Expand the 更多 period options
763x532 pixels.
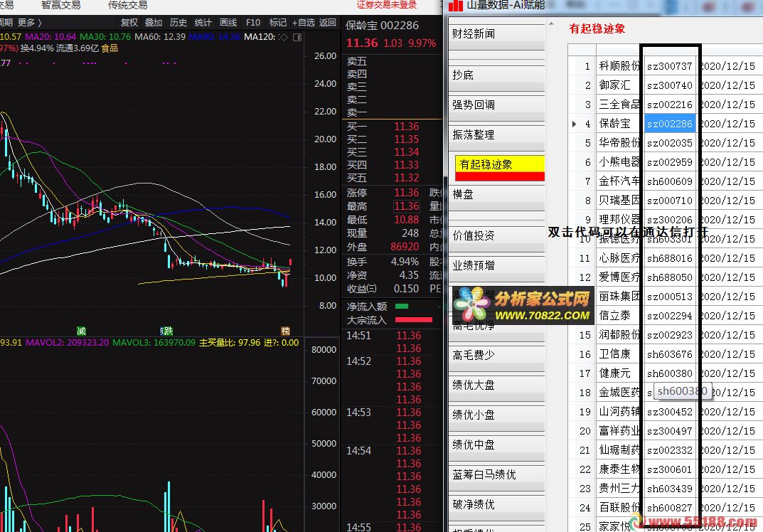(30, 22)
